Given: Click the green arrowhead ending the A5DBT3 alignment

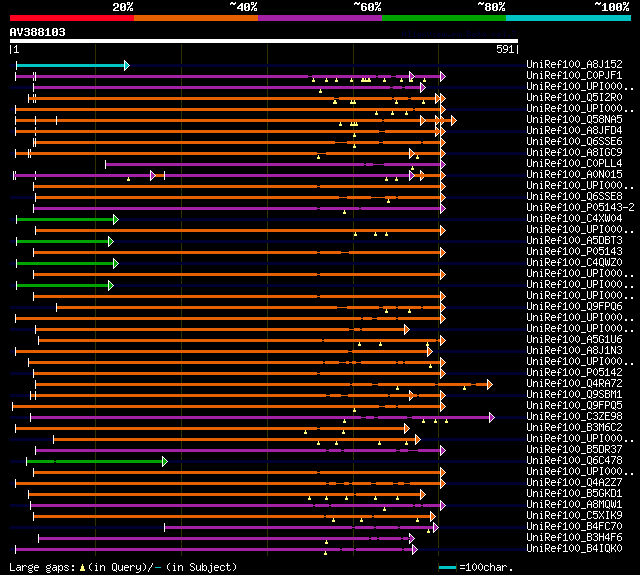Looking at the screenshot, I should click(111, 242).
